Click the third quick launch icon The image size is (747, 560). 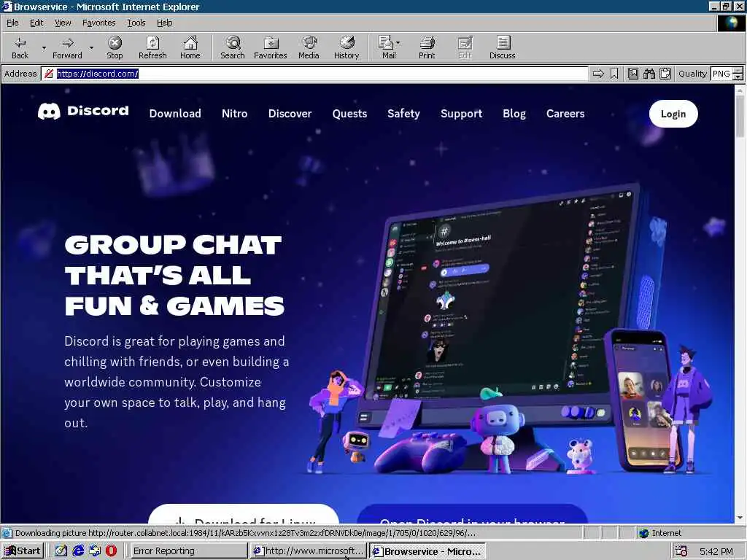95,551
